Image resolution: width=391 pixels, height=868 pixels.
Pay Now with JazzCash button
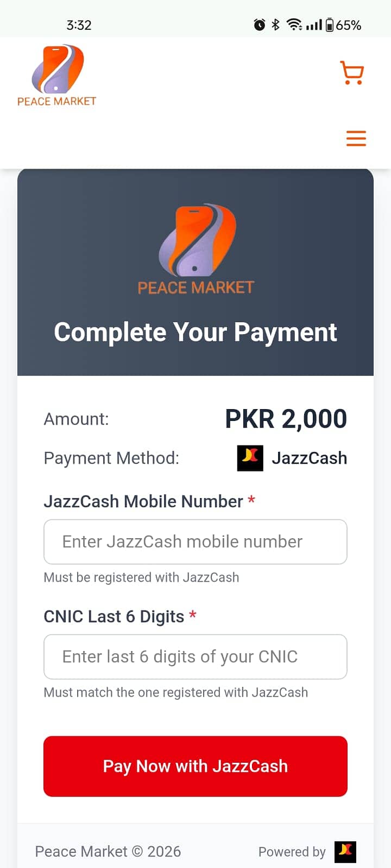[195, 767]
